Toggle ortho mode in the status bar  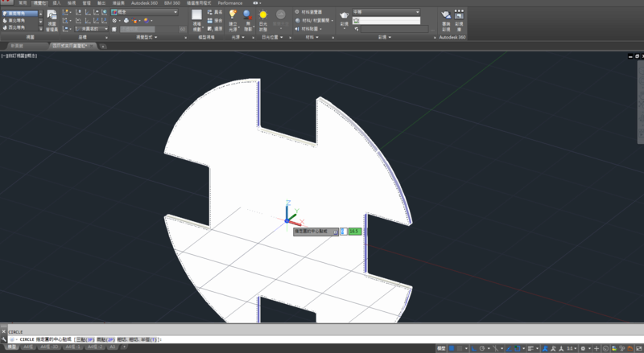(473, 348)
